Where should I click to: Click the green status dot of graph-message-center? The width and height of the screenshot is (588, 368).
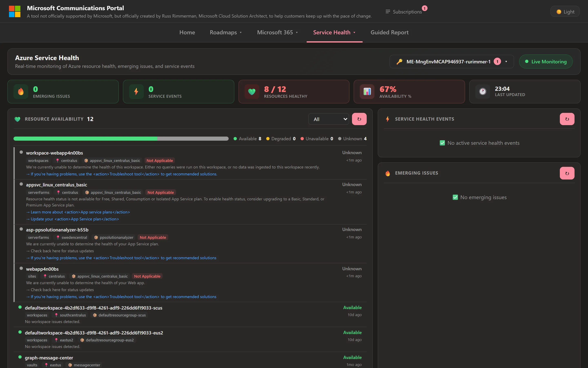[x=20, y=357]
